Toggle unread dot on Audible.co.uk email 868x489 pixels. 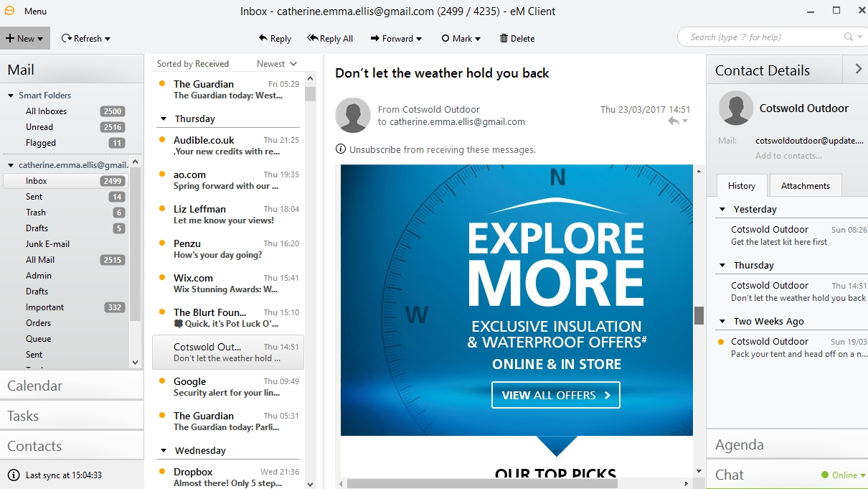[163, 140]
